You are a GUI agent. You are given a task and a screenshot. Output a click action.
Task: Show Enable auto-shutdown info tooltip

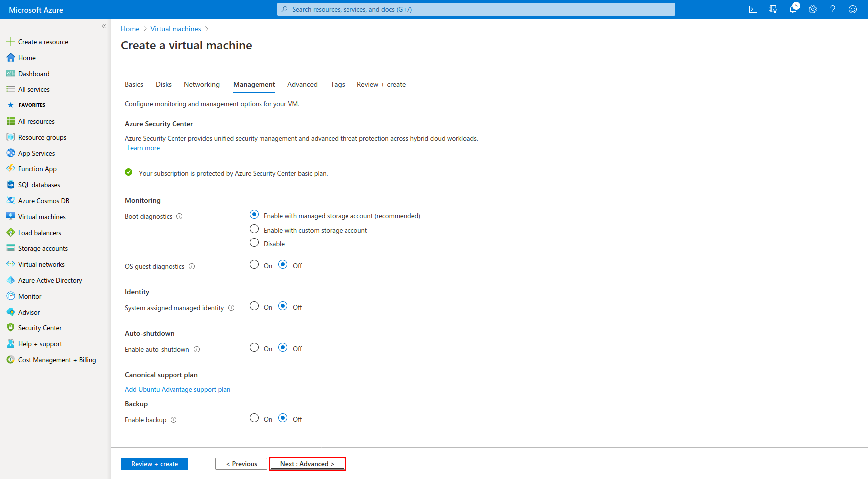click(197, 349)
